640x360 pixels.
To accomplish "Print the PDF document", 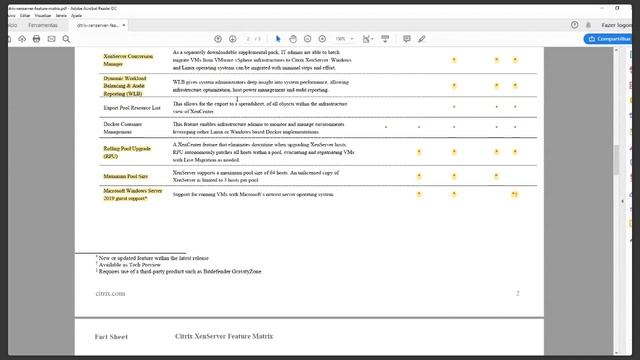I will point(36,39).
